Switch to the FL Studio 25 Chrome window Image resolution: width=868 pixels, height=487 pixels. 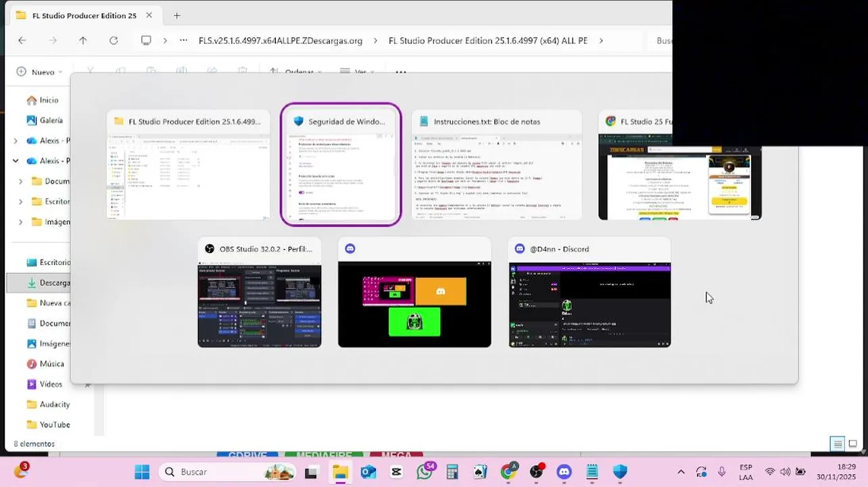[679, 164]
